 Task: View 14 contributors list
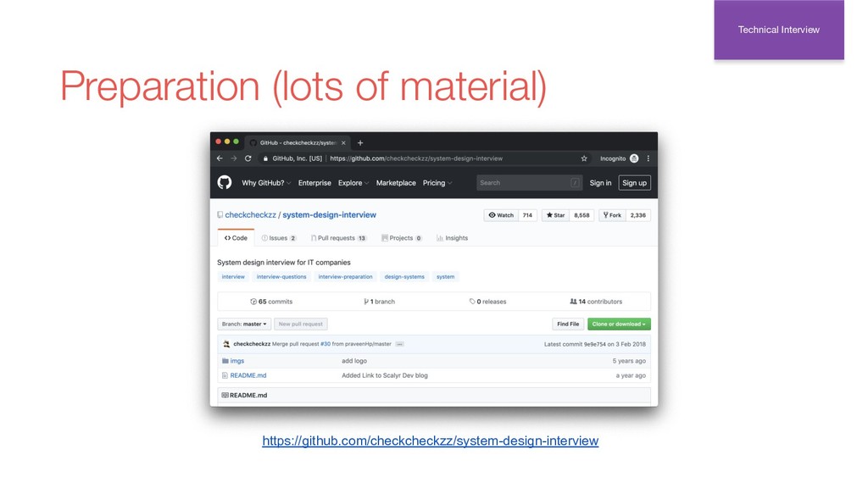pyautogui.click(x=596, y=302)
